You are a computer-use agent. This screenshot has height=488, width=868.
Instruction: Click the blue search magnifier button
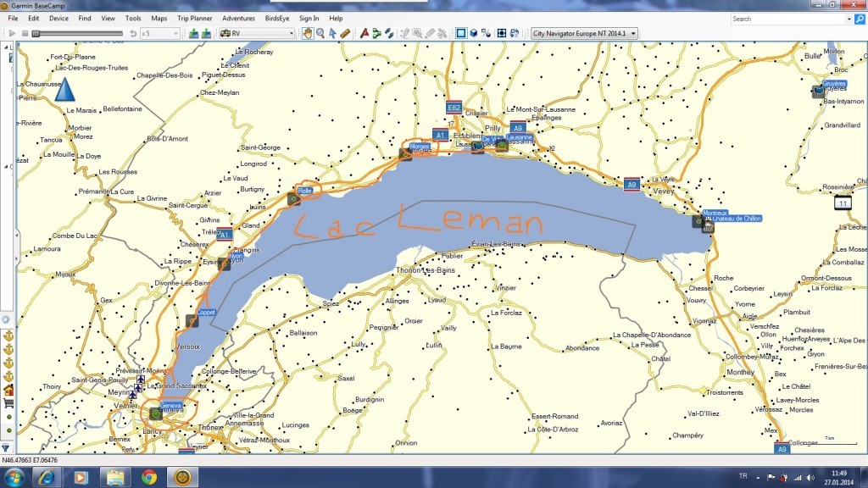point(860,19)
